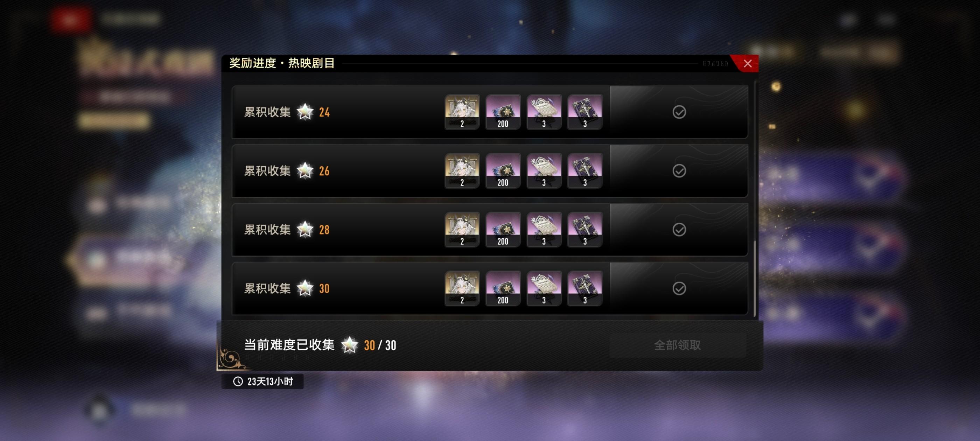Click purple sword book reward in the 26-star row
980x441 pixels.
point(585,171)
